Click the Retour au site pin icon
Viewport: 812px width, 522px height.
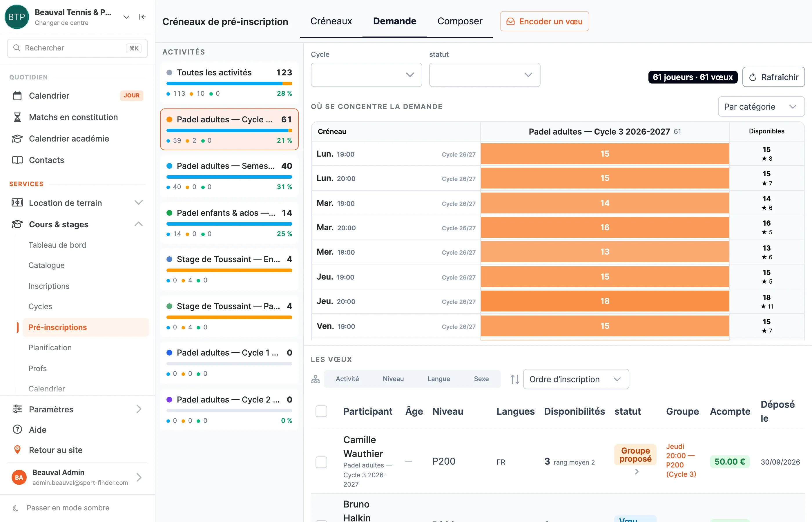[17, 450]
